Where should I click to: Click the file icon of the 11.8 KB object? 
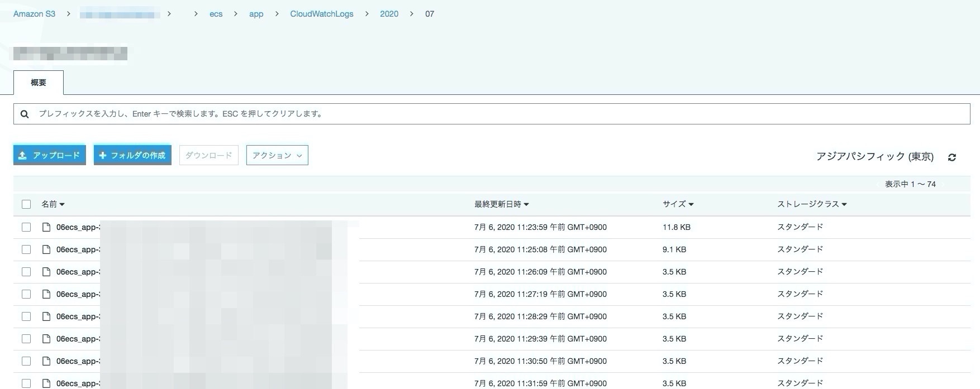[x=47, y=227]
